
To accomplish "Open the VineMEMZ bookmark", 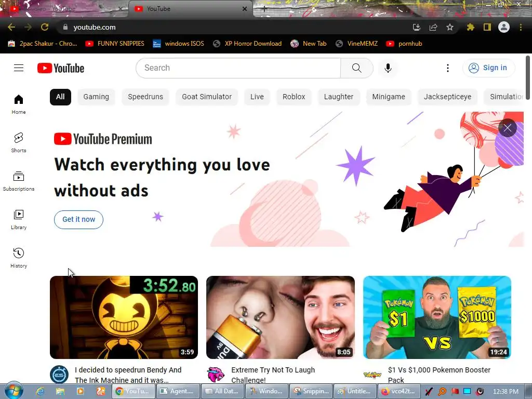I will [x=356, y=44].
